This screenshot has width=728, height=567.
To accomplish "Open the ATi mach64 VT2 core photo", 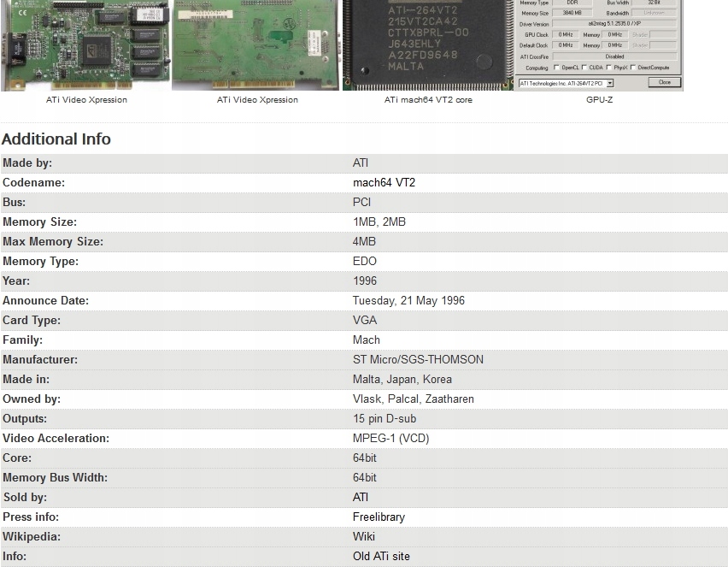I will 427,45.
